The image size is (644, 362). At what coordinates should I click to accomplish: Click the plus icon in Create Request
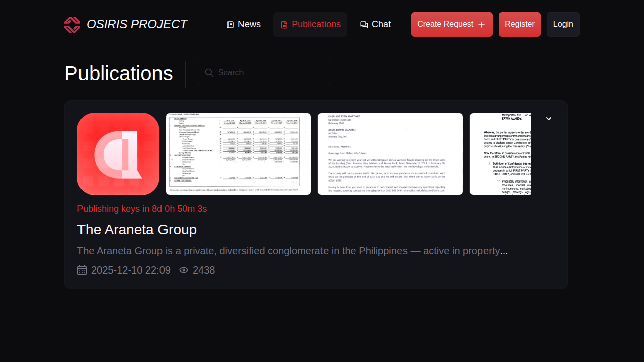click(x=481, y=25)
